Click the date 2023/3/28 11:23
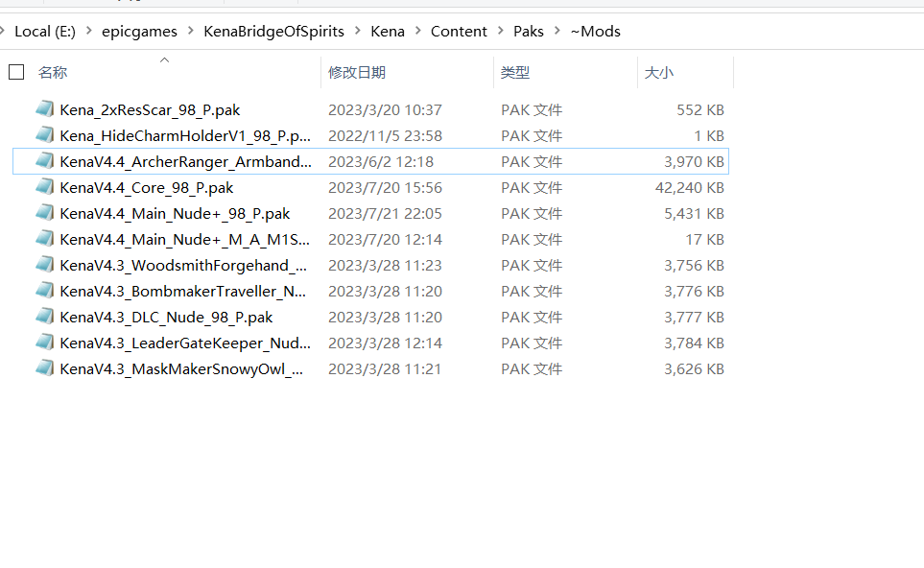 [385, 266]
